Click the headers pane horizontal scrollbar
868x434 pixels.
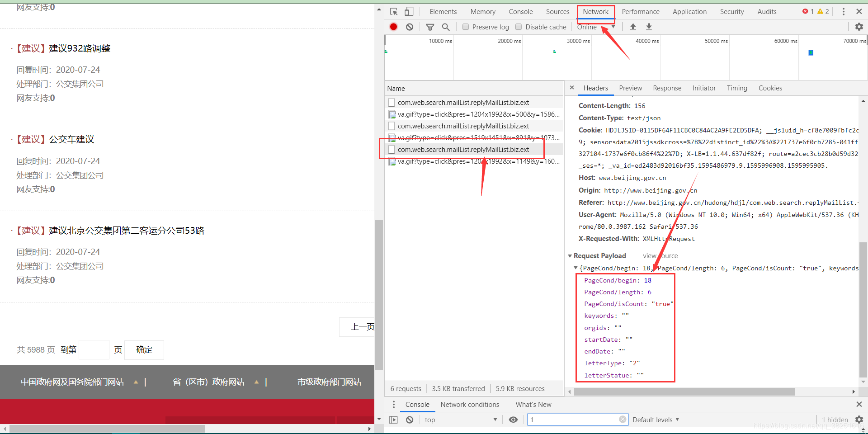pyautogui.click(x=684, y=392)
